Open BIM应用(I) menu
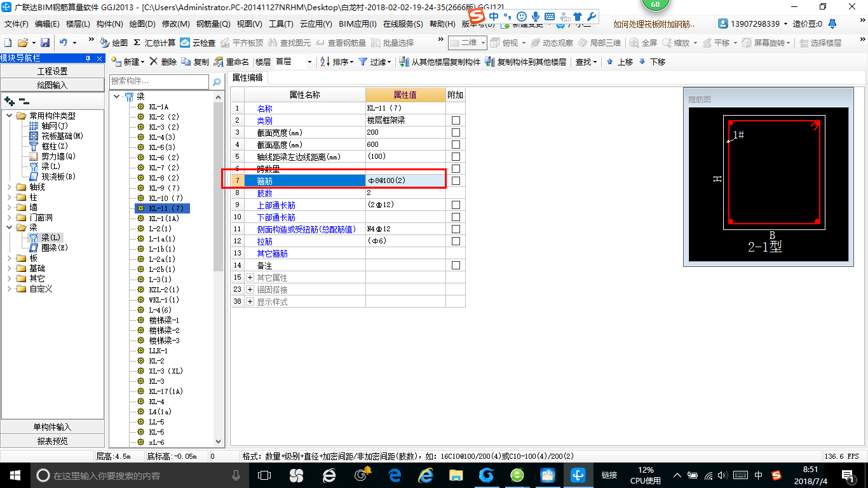This screenshot has width=868, height=488. pyautogui.click(x=358, y=24)
